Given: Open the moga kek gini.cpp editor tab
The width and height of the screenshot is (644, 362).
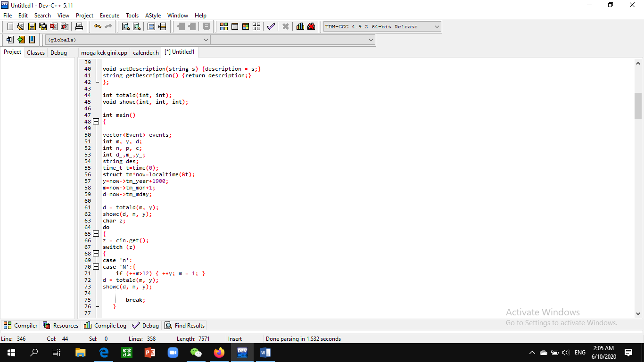Looking at the screenshot, I should click(104, 53).
